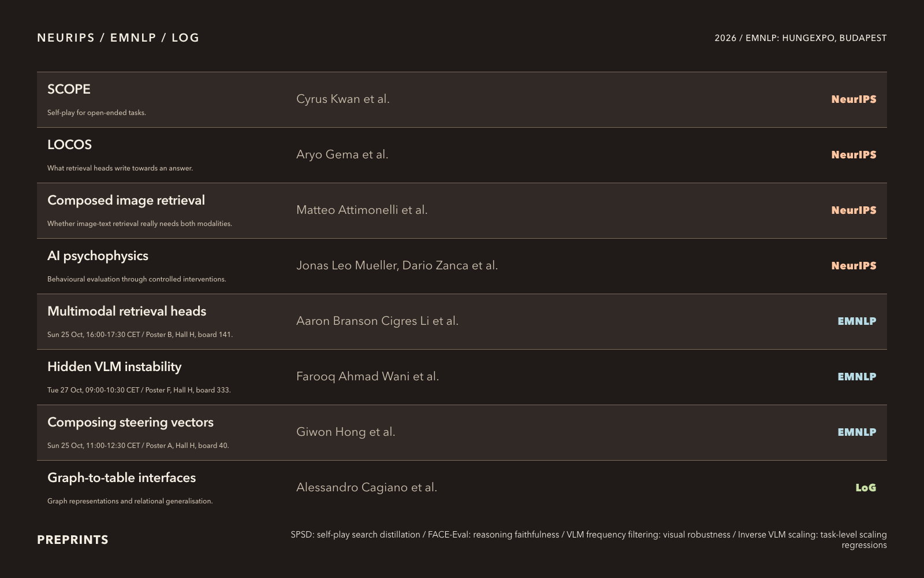The image size is (924, 578).
Task: Click Graph-to-table interfaces title
Action: (x=121, y=478)
